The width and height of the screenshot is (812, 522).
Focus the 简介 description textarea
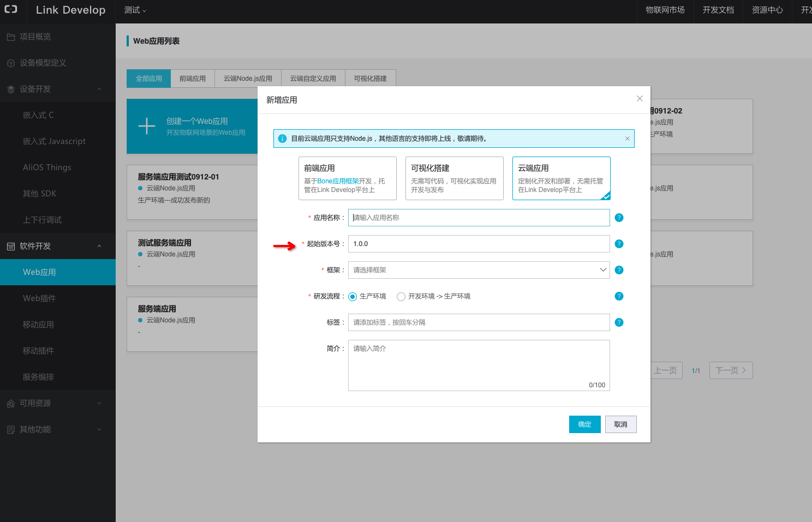click(479, 365)
